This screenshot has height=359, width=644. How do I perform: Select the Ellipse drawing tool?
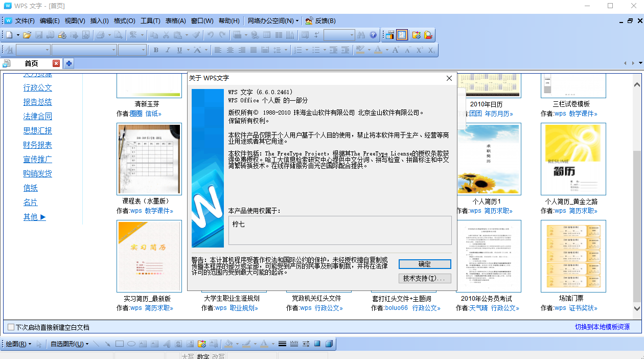point(131,344)
